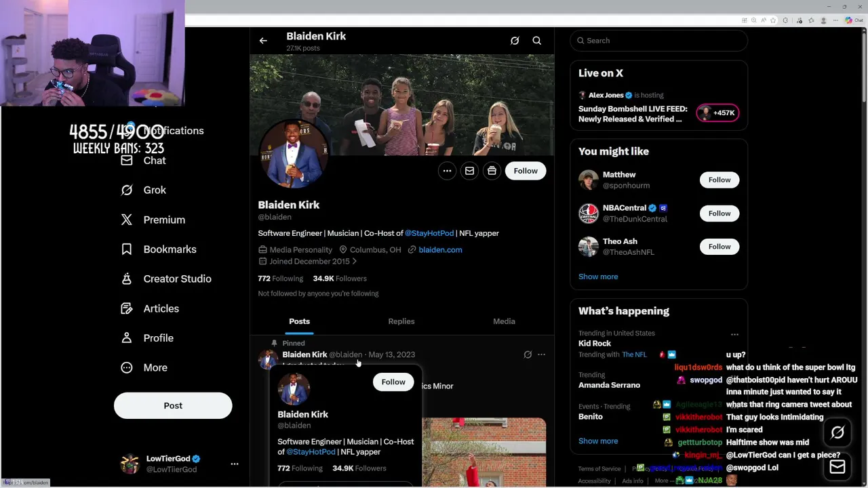Open @StayHotPod link in hover card
Image resolution: width=868 pixels, height=488 pixels.
point(311,452)
